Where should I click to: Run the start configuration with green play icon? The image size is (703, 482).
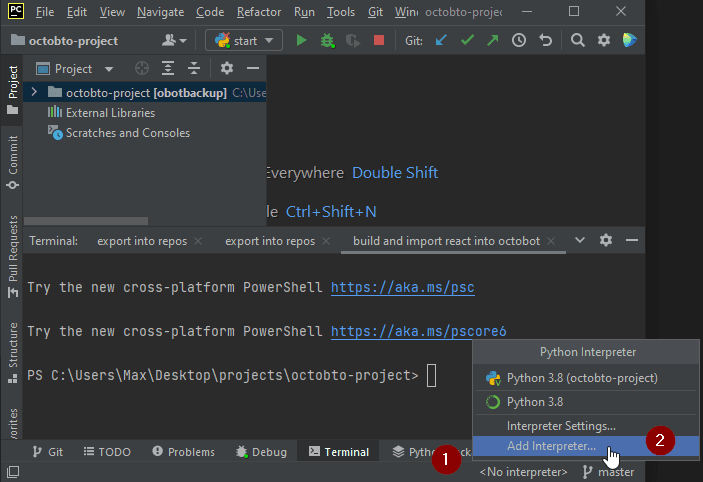(301, 41)
